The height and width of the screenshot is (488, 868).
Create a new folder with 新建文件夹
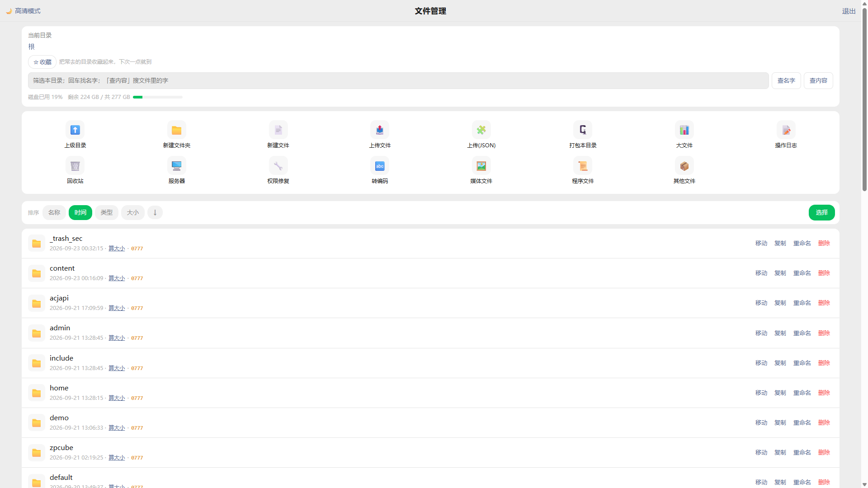pos(176,130)
